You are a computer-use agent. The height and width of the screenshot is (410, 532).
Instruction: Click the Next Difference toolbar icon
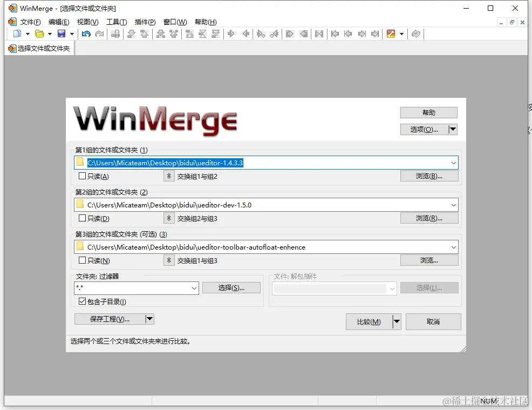[x=131, y=33]
